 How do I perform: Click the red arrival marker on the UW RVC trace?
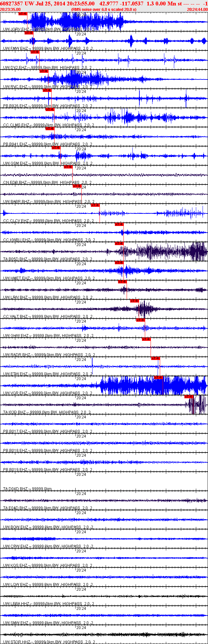click(44, 71)
